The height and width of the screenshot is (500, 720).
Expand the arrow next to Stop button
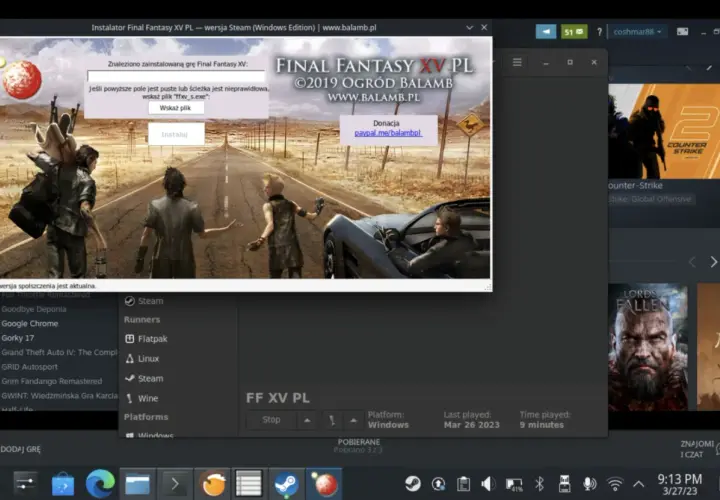click(x=307, y=420)
